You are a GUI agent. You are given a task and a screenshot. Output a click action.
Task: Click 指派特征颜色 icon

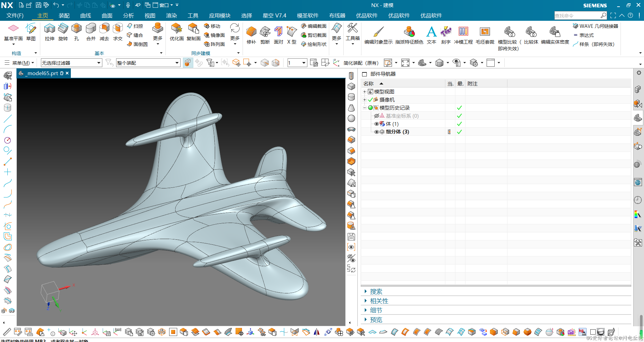(x=409, y=32)
